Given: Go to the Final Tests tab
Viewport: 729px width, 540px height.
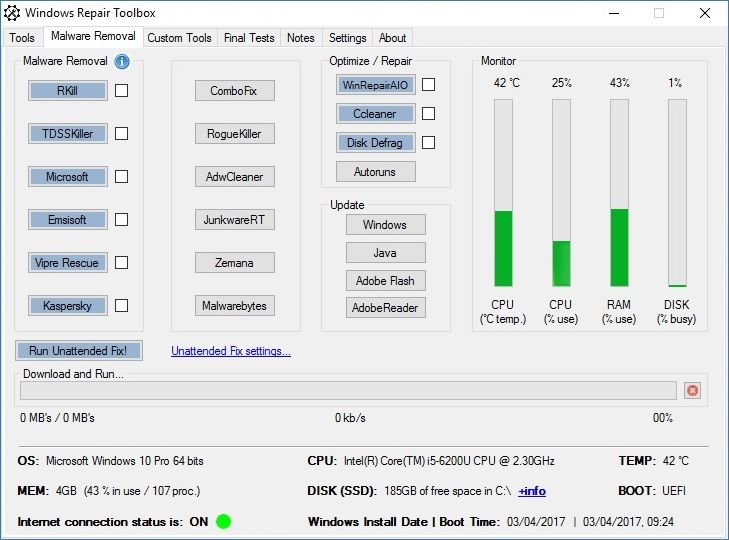Looking at the screenshot, I should [x=249, y=38].
